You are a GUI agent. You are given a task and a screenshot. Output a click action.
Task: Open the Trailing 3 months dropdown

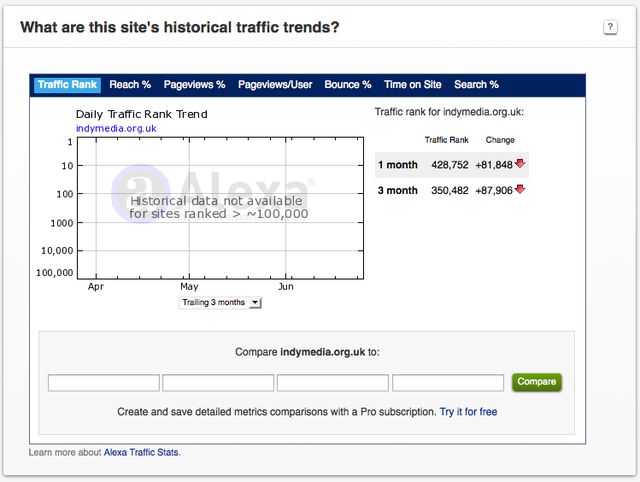220,302
